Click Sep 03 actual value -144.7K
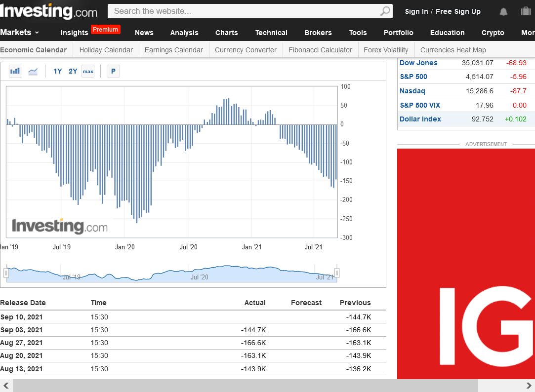Screen dimensions: 535x392 [x=253, y=330]
